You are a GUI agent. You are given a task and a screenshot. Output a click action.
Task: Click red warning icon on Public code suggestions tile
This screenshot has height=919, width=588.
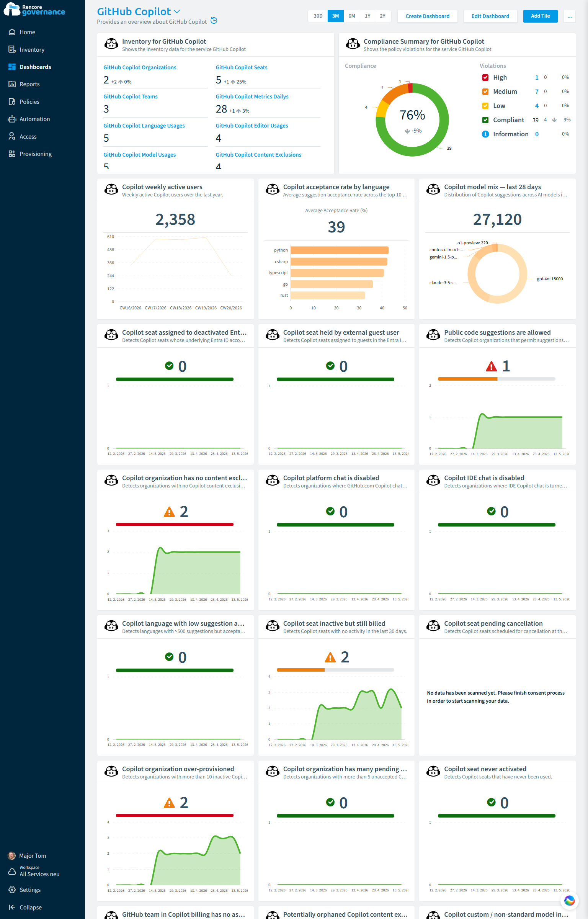click(491, 366)
